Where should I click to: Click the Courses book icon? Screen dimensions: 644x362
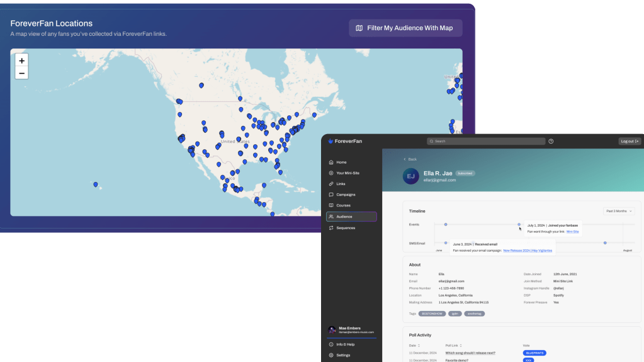coord(331,205)
